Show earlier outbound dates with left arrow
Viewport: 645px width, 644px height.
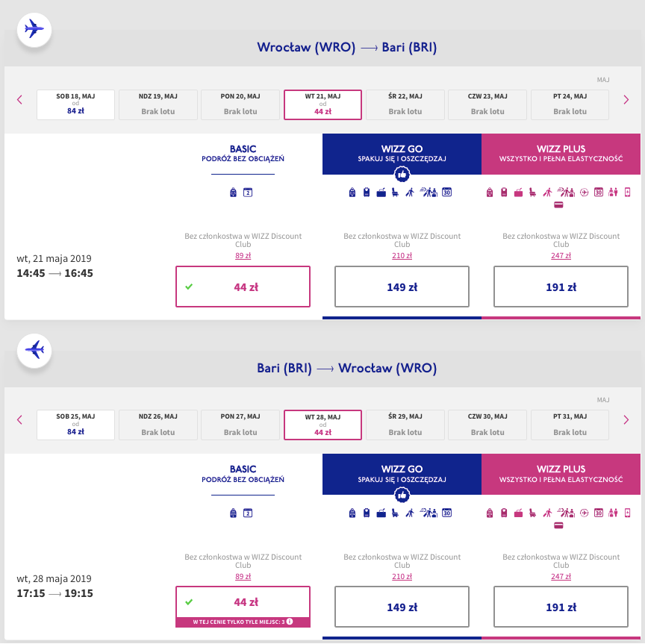click(20, 100)
